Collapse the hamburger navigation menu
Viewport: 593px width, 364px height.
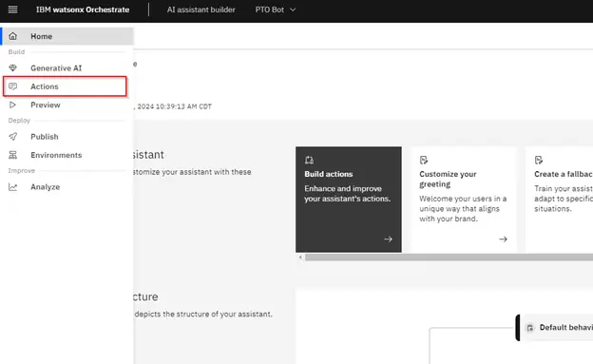click(x=12, y=10)
